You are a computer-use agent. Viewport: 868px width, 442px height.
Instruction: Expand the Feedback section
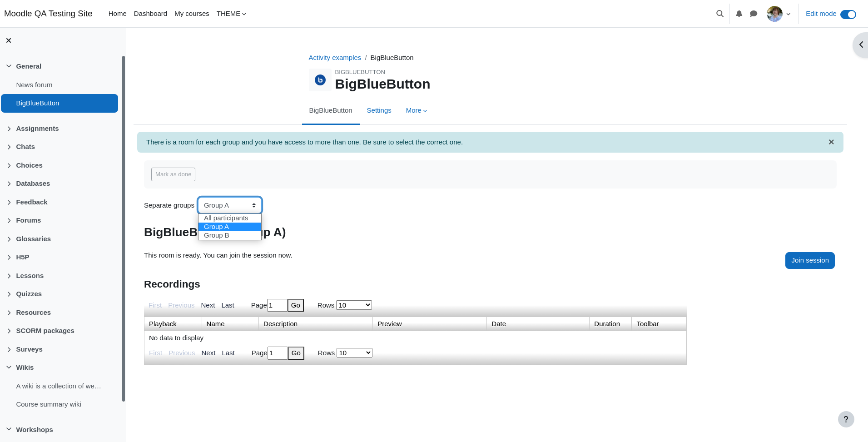click(9, 202)
